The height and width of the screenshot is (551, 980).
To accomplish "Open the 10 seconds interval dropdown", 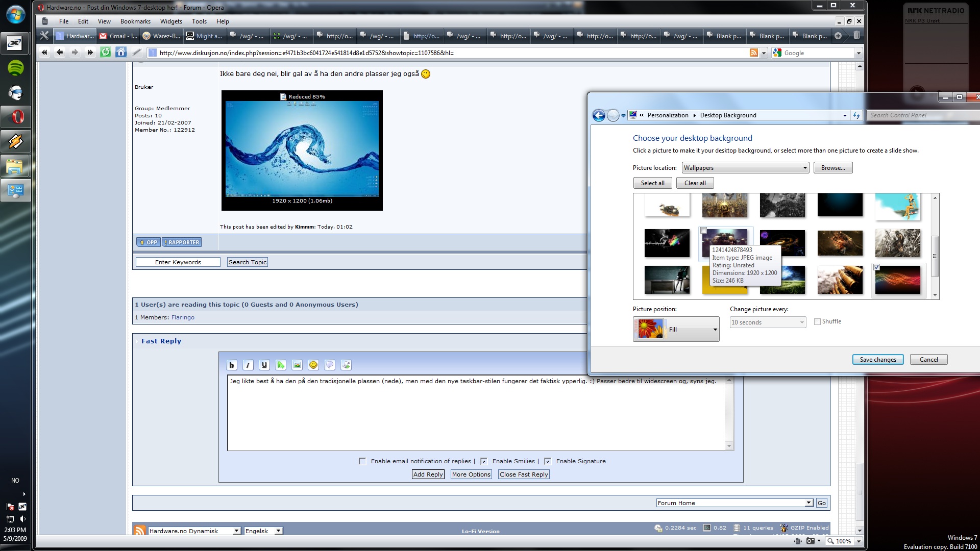I will (768, 322).
